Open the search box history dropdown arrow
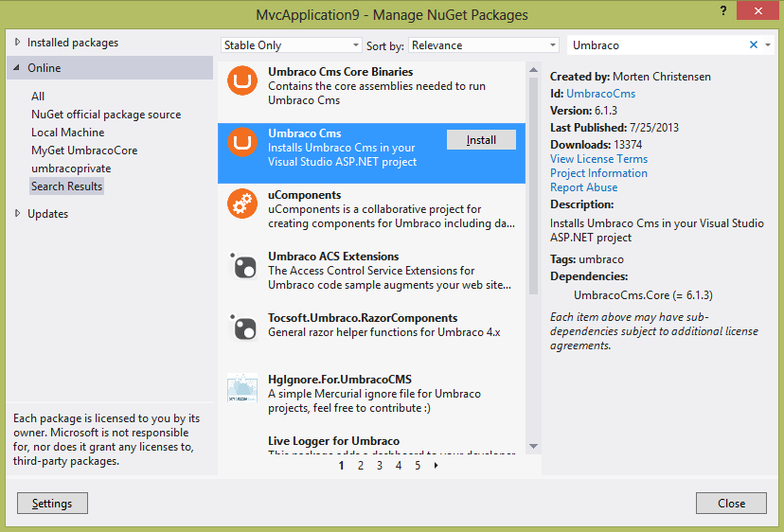Screen dimensions: 784x532 [768, 45]
